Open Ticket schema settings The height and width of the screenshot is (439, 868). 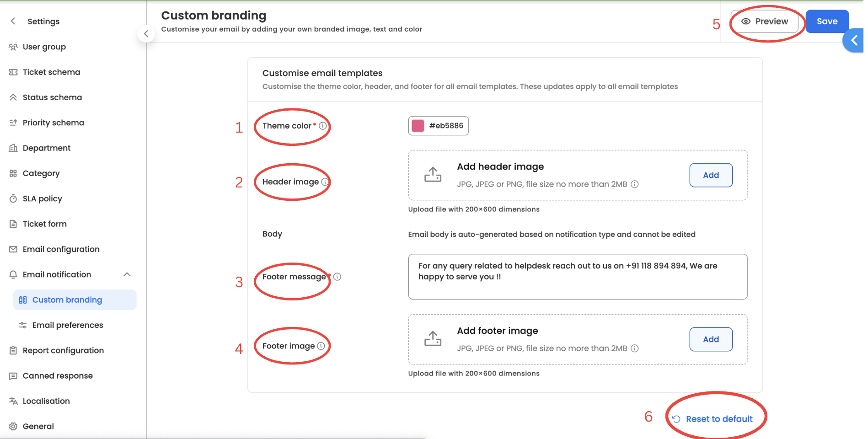tap(51, 72)
